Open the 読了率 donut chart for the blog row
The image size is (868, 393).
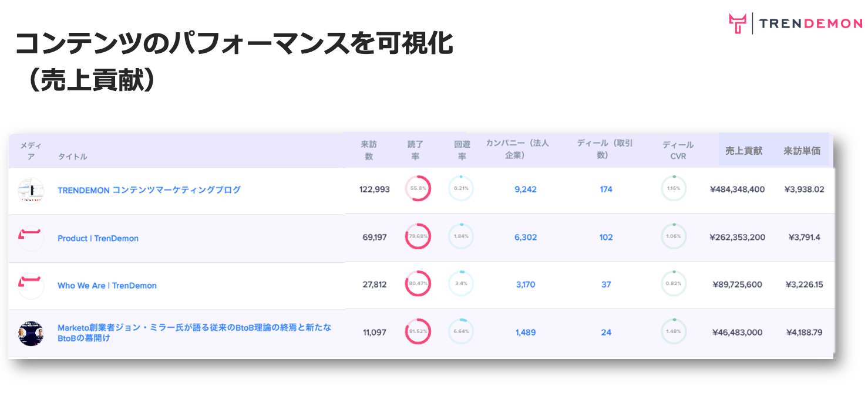tap(418, 189)
